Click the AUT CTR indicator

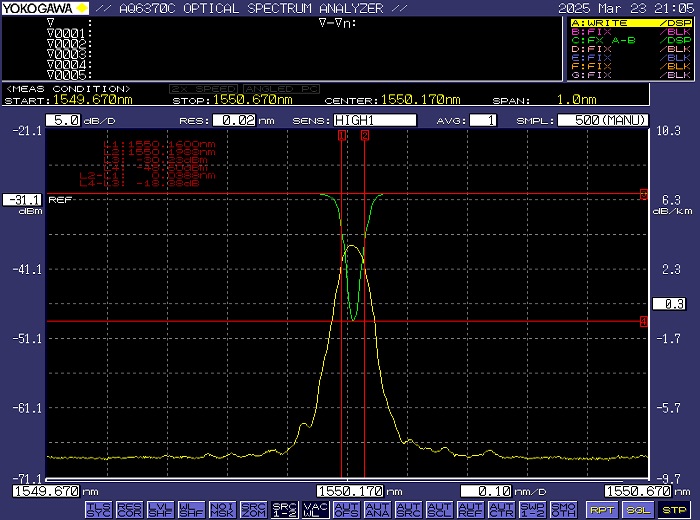coord(501,509)
